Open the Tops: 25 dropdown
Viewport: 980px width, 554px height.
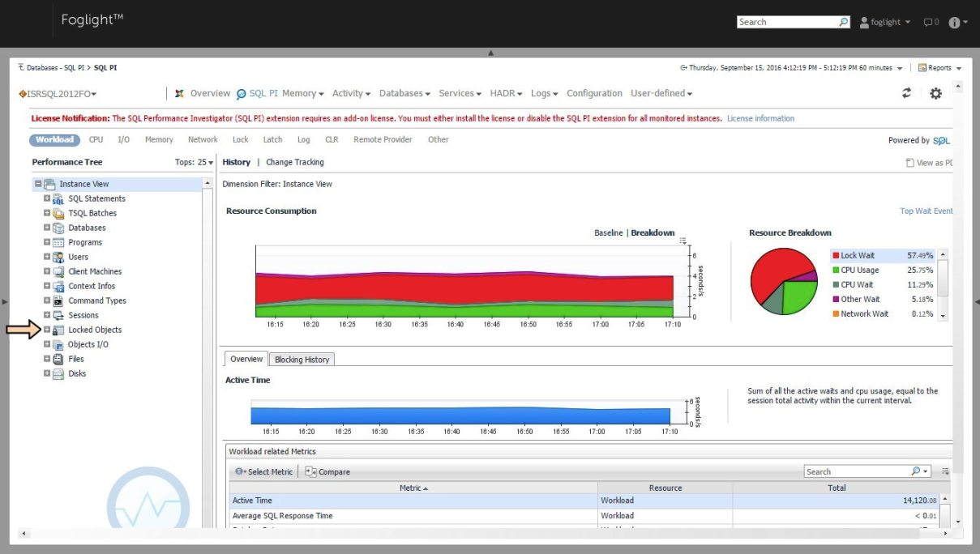[195, 162]
